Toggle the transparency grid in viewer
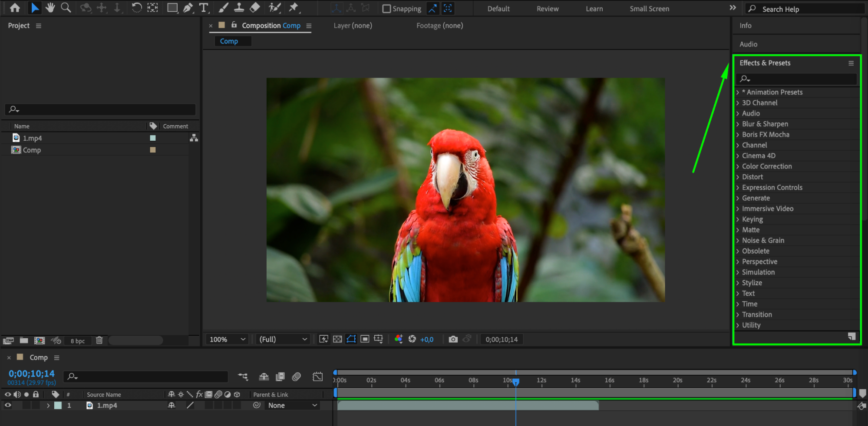868x426 pixels. 337,339
